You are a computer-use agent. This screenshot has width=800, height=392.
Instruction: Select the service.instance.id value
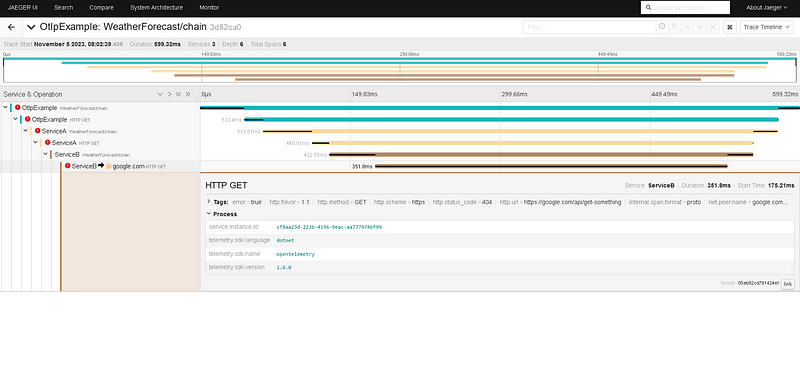(x=329, y=227)
